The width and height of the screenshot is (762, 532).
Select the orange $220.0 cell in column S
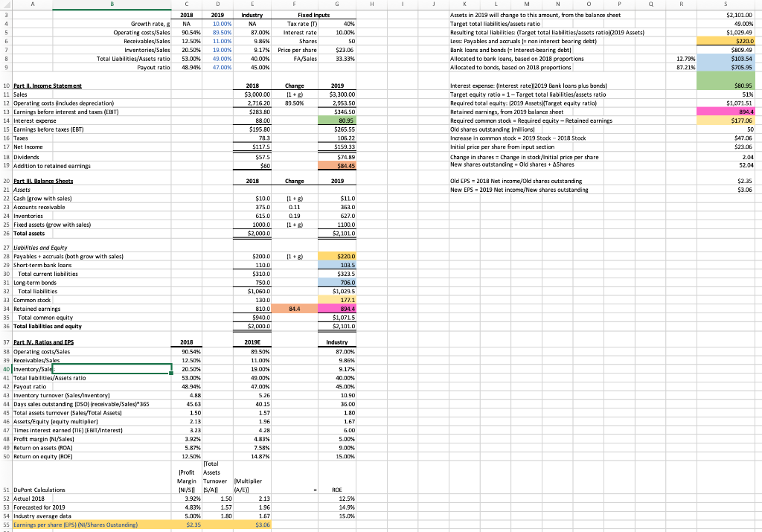click(725, 42)
